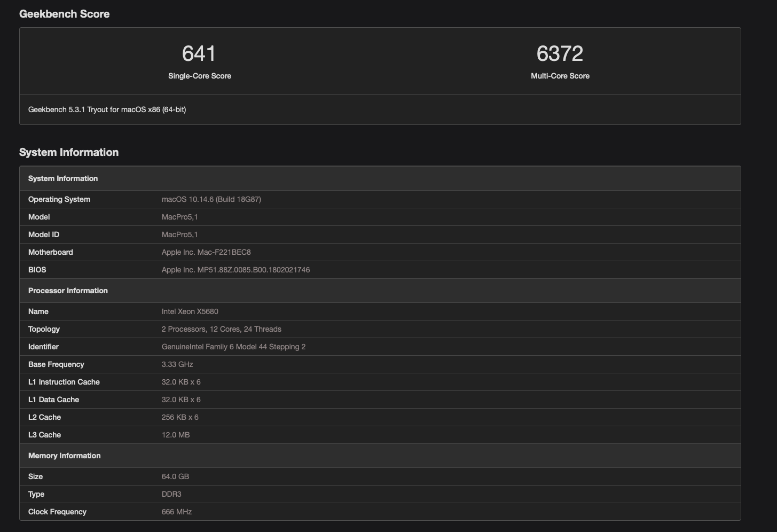Select 32.0 KB x 6 in L1 Data Cache row
The image size is (777, 532).
pos(181,400)
